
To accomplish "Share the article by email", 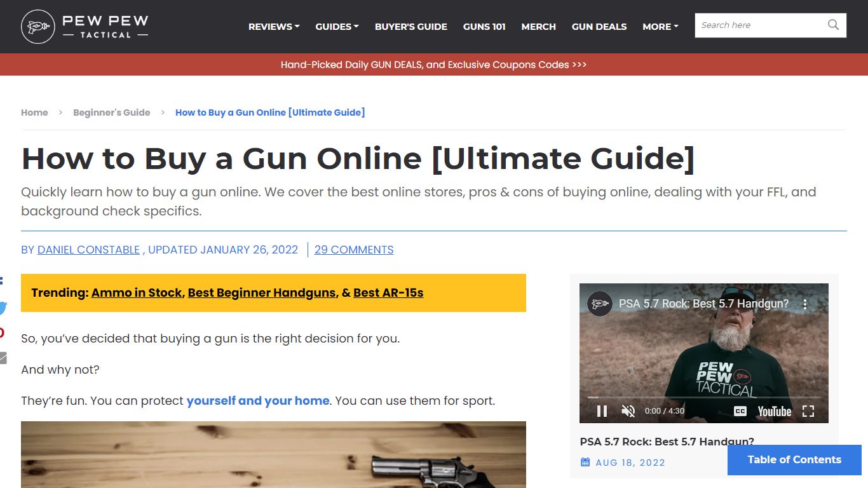I will point(3,358).
